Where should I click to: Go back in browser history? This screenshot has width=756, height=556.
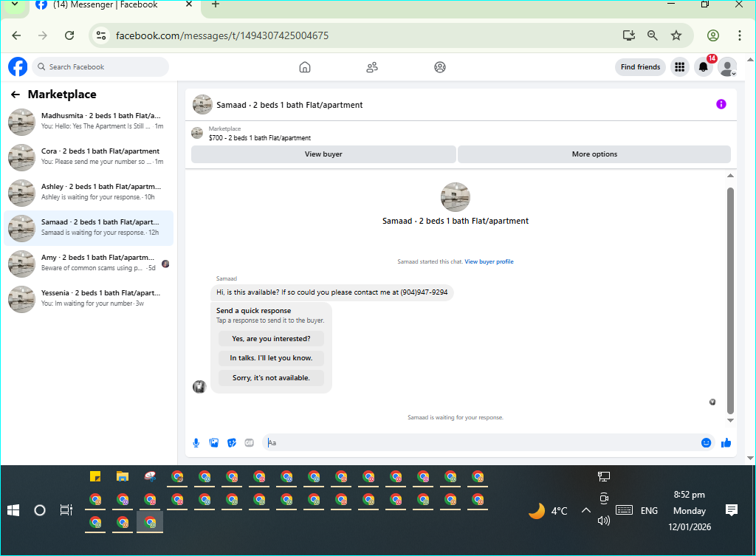(16, 35)
